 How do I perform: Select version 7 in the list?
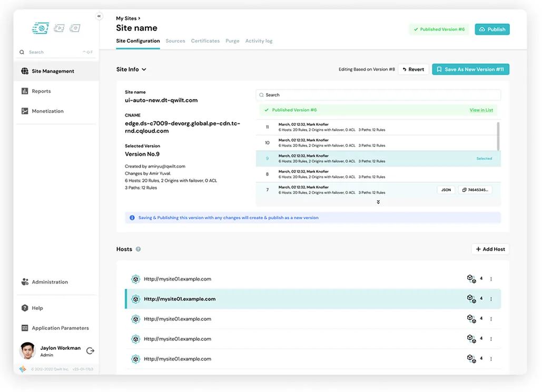click(x=378, y=190)
